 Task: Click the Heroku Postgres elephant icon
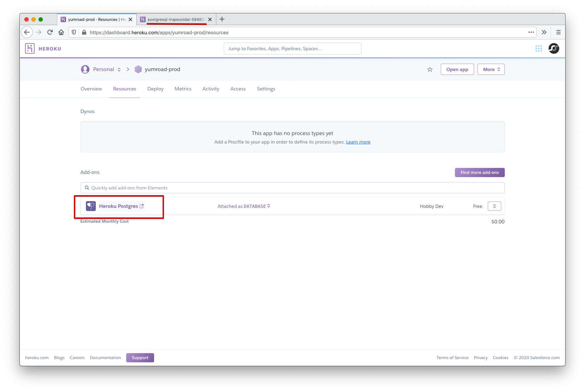point(91,206)
